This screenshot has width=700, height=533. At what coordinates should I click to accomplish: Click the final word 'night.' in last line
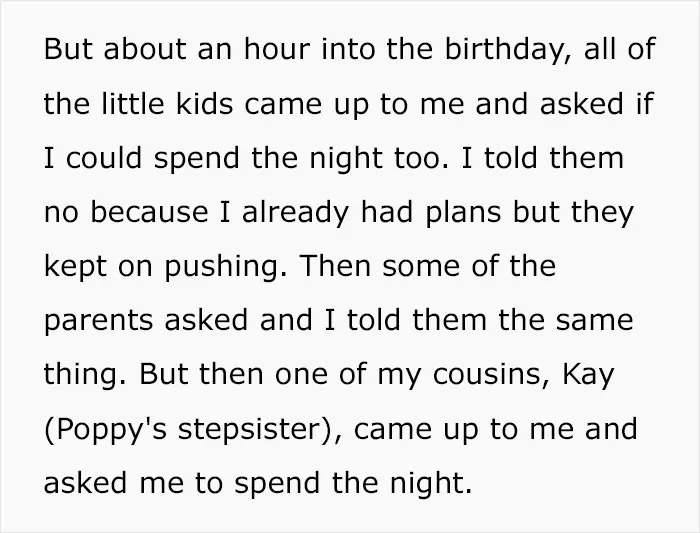pos(431,484)
